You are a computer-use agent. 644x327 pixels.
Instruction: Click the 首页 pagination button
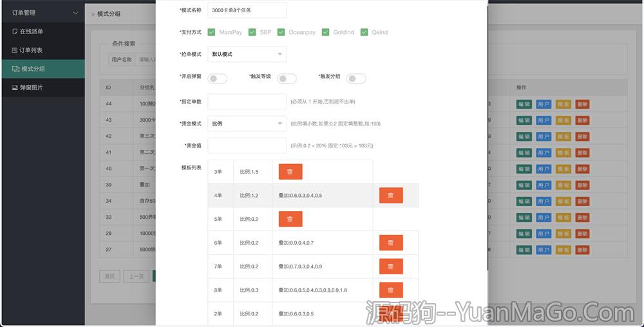pos(109,276)
